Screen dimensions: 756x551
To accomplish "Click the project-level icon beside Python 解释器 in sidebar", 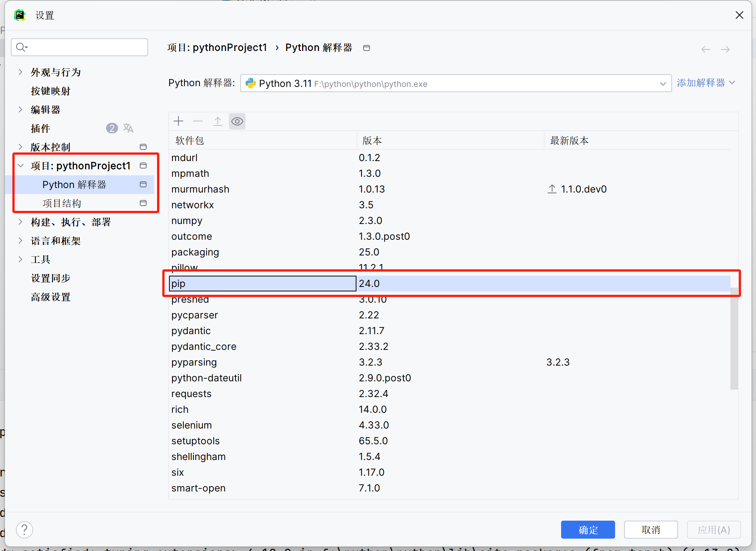I will (x=143, y=184).
